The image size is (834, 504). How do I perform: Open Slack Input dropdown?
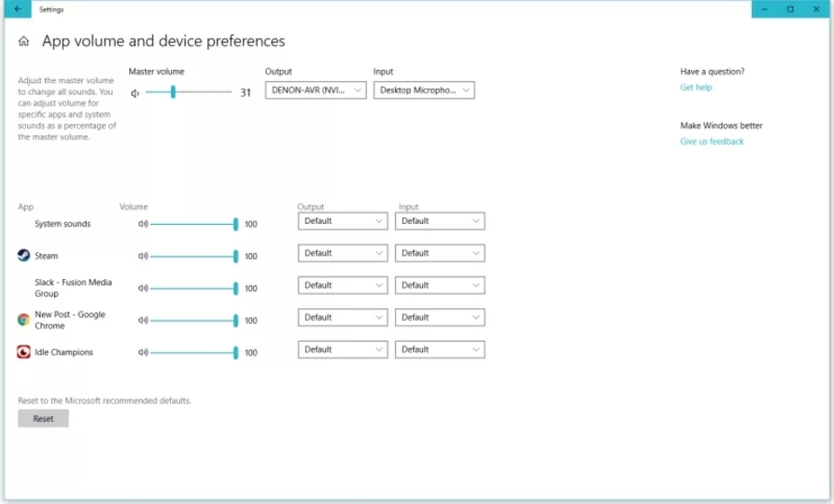tap(440, 286)
